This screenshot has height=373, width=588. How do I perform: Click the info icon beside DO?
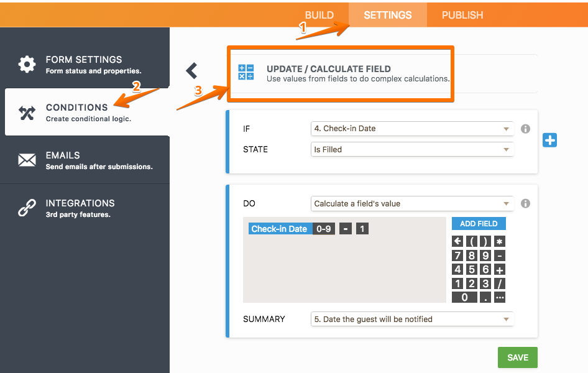525,203
